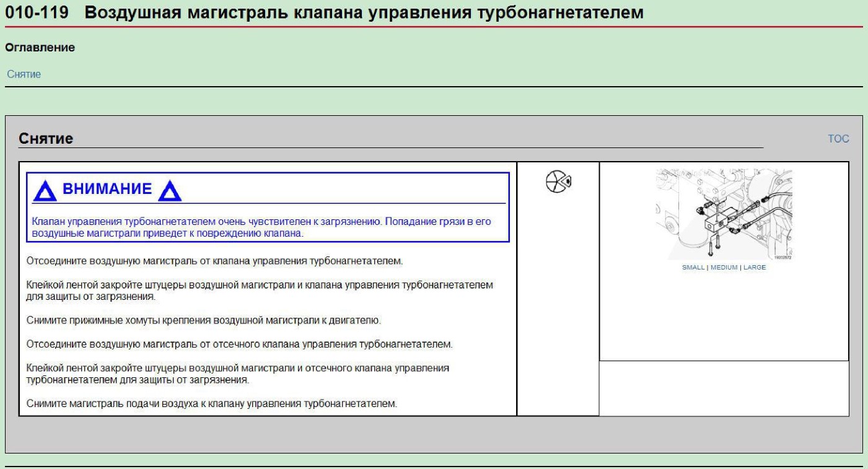Click the step Отсоедините воздушную магистраль от отсечного клапана
The width and height of the screenshot is (868, 469).
pos(239,344)
